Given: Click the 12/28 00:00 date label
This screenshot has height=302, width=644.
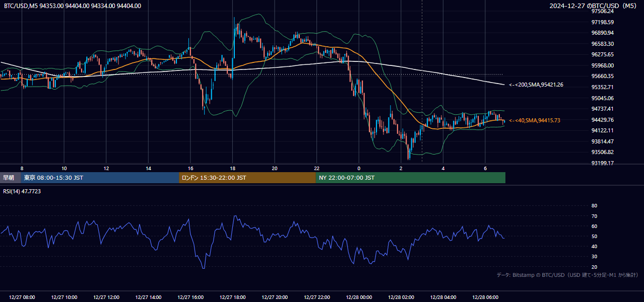Looking at the screenshot, I should pos(359,297).
